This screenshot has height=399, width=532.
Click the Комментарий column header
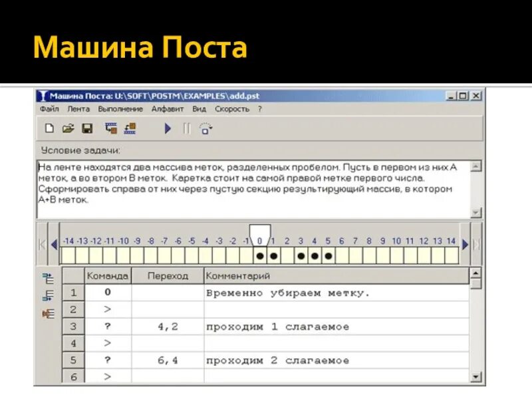pos(336,276)
